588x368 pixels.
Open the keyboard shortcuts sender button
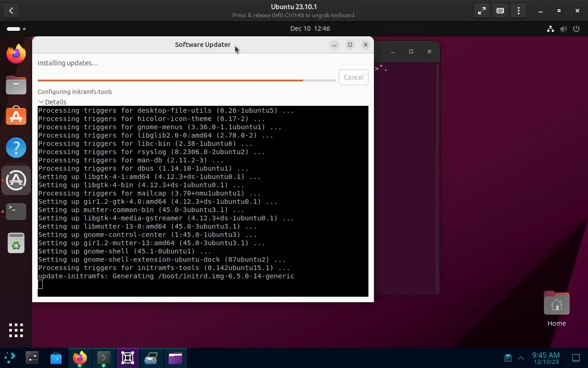point(500,11)
